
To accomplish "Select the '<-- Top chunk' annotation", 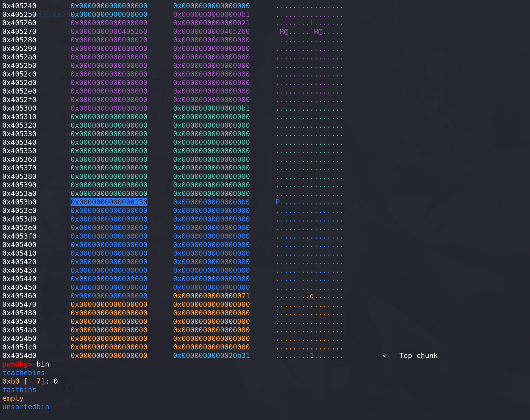I will (410, 355).
